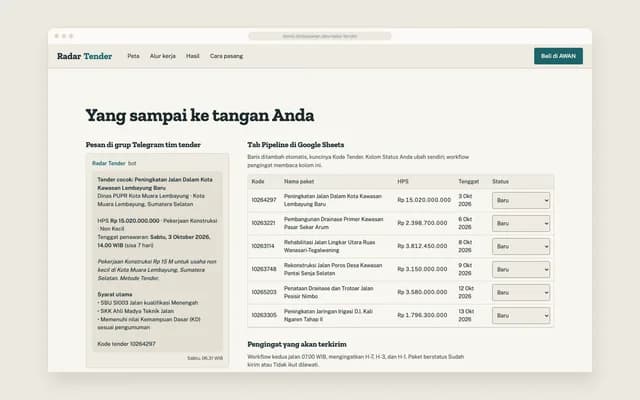640x400 pixels.
Task: Open status dropdown for tender 10263114
Action: 521,247
